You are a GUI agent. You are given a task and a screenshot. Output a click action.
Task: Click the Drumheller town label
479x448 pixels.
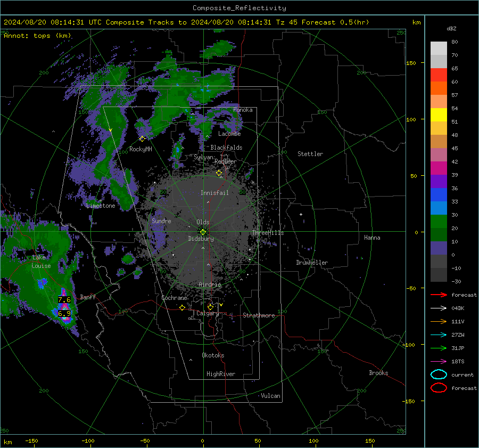312,263
